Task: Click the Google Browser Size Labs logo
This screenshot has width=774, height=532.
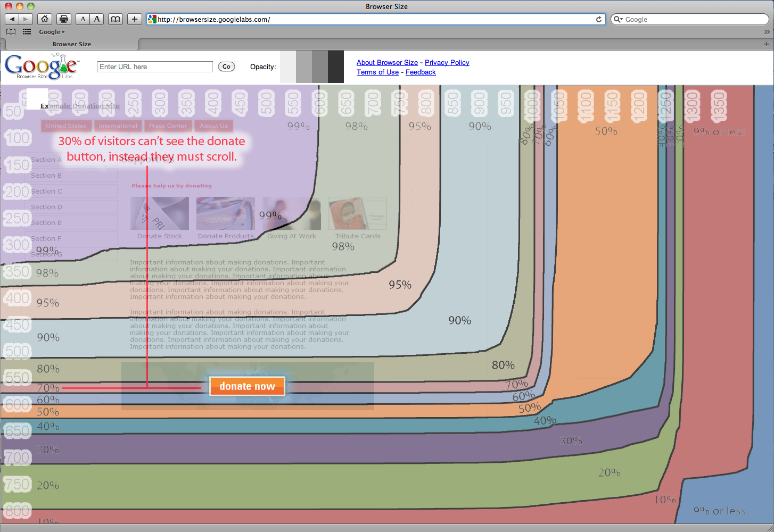Action: [x=42, y=66]
